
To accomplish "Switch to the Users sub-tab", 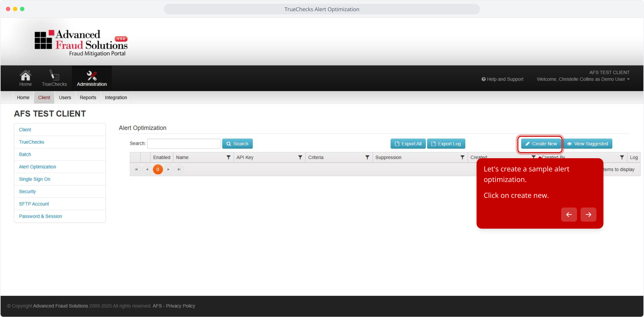I will (x=65, y=97).
